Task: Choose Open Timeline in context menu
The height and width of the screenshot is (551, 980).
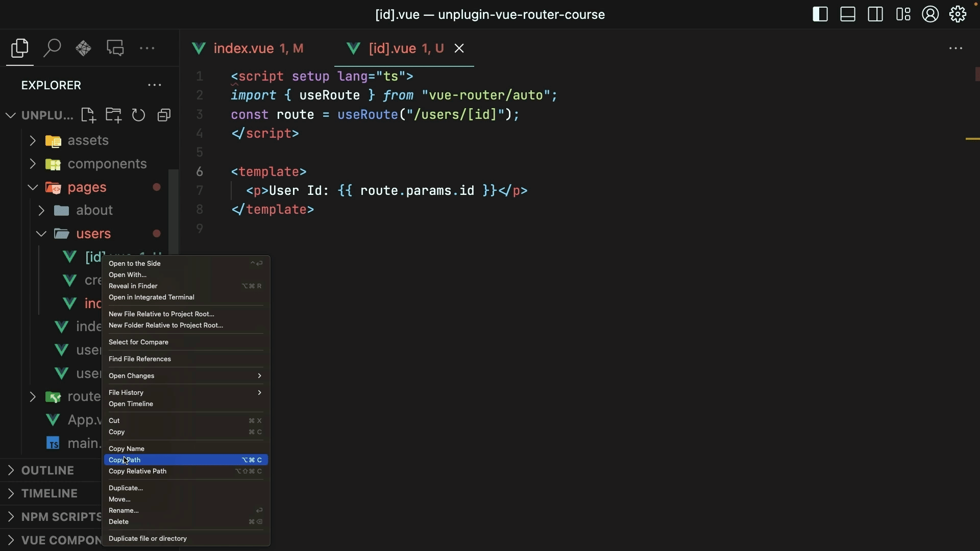Action: coord(186,404)
